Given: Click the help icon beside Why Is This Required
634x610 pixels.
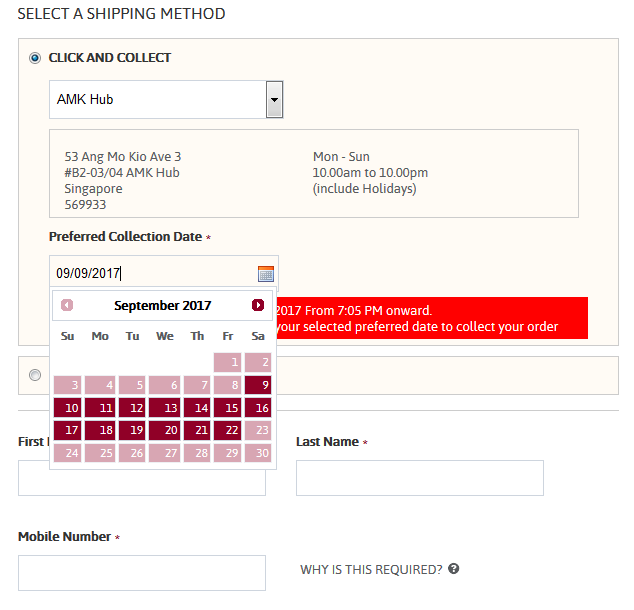Looking at the screenshot, I should click(454, 569).
